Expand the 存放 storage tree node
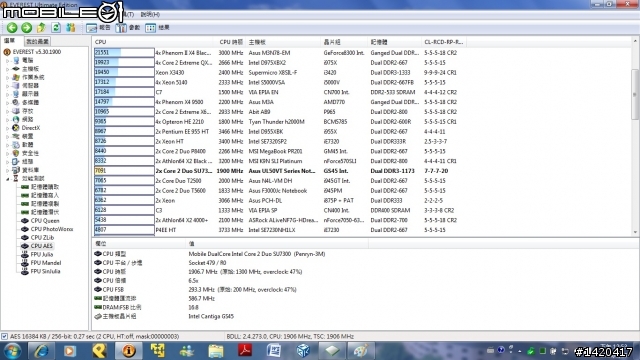The image size is (640, 360). (7, 111)
